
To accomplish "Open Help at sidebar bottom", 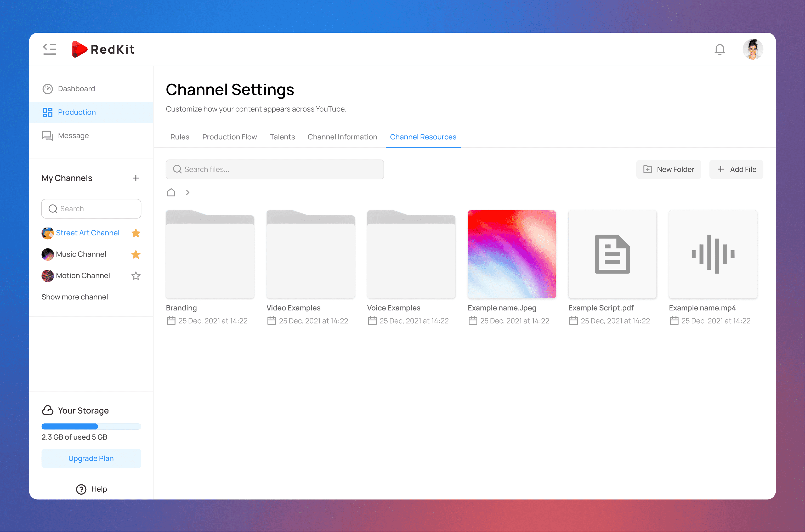I will (x=91, y=489).
